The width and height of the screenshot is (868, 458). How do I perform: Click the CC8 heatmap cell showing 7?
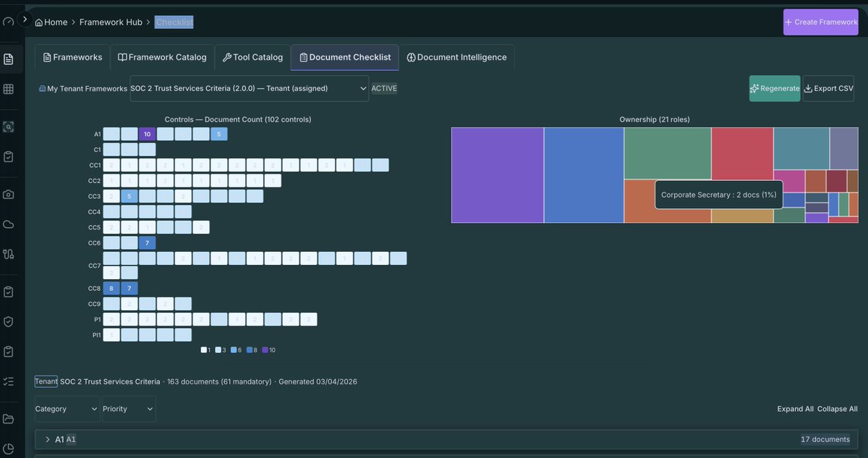click(x=129, y=289)
